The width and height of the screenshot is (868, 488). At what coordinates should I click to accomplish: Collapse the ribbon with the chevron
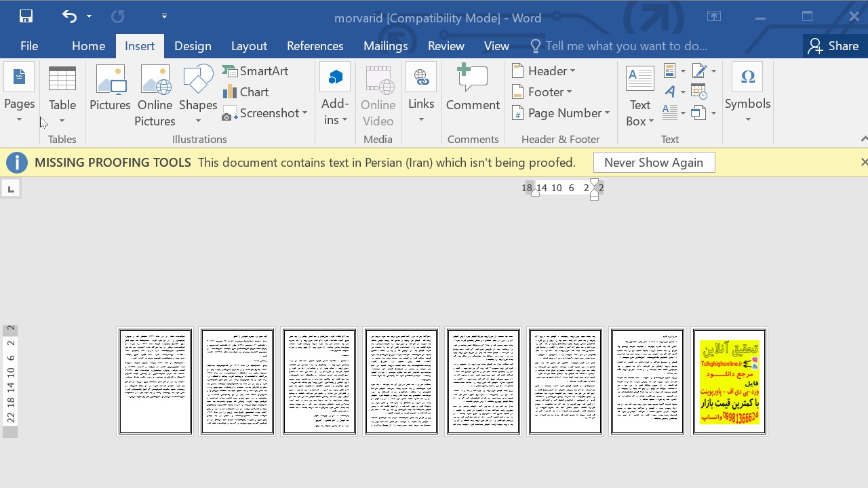coord(863,139)
